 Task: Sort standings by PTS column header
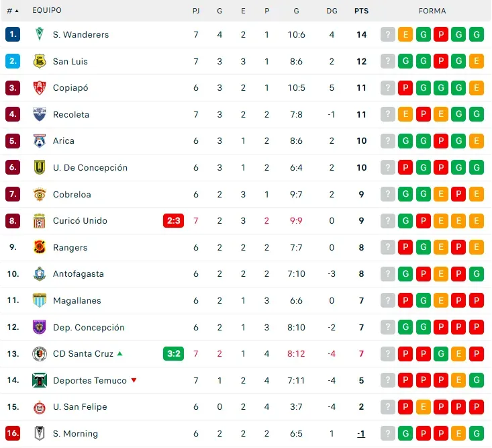click(x=361, y=11)
